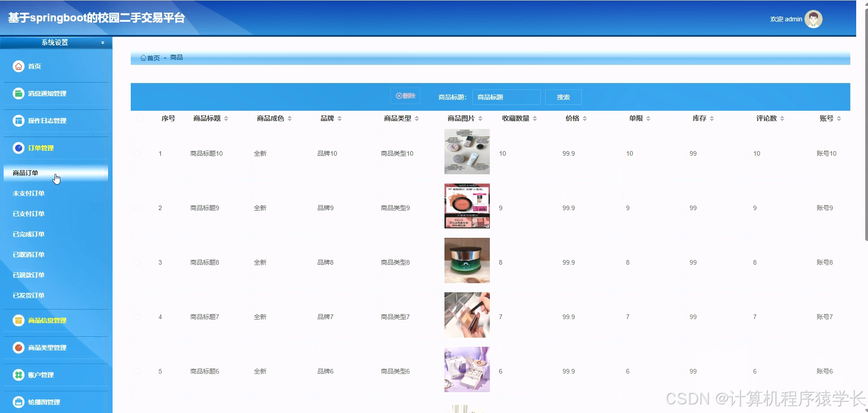Click the 轮播图管理 icon
This screenshot has height=413, width=868.
pos(19,402)
